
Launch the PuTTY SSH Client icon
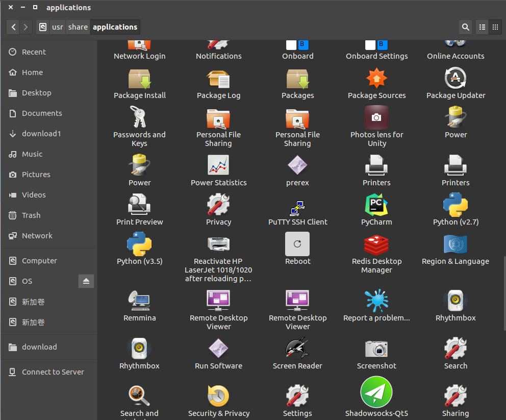(x=297, y=208)
